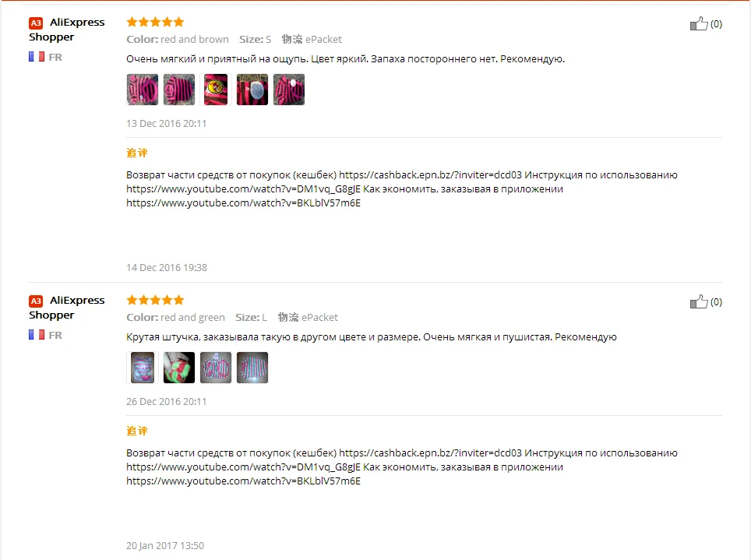Viewport: 751px width, 560px height.
Task: Open first photo in red and brown review
Action: tap(143, 90)
